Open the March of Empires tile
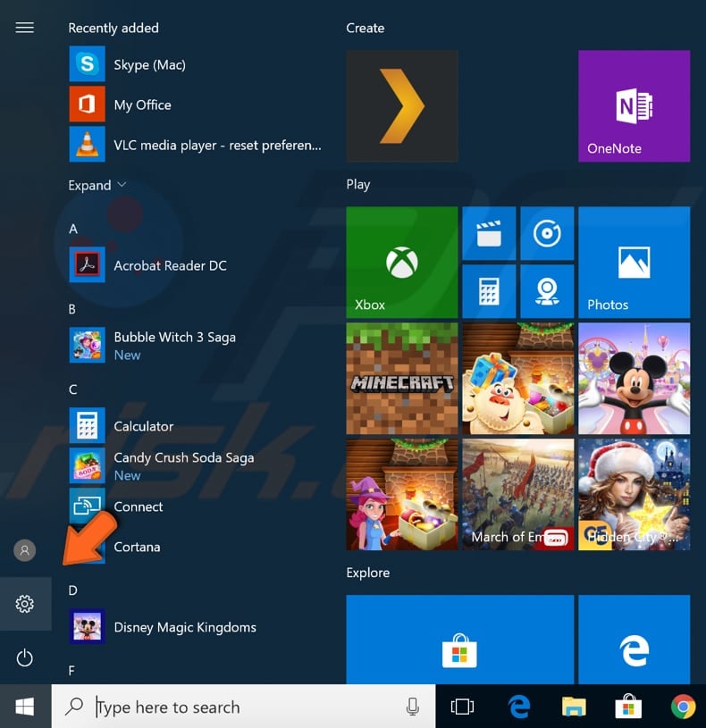706x728 pixels. 518,495
